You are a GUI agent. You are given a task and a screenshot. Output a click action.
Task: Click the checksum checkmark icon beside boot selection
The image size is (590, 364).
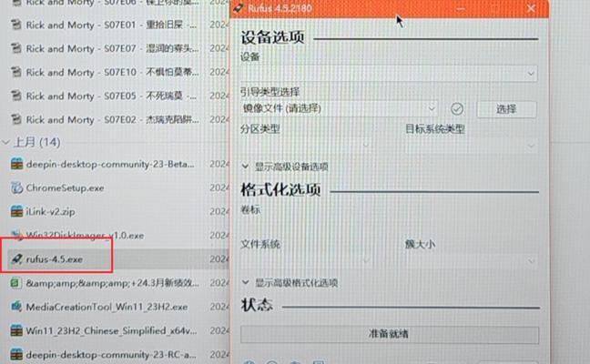coord(457,109)
